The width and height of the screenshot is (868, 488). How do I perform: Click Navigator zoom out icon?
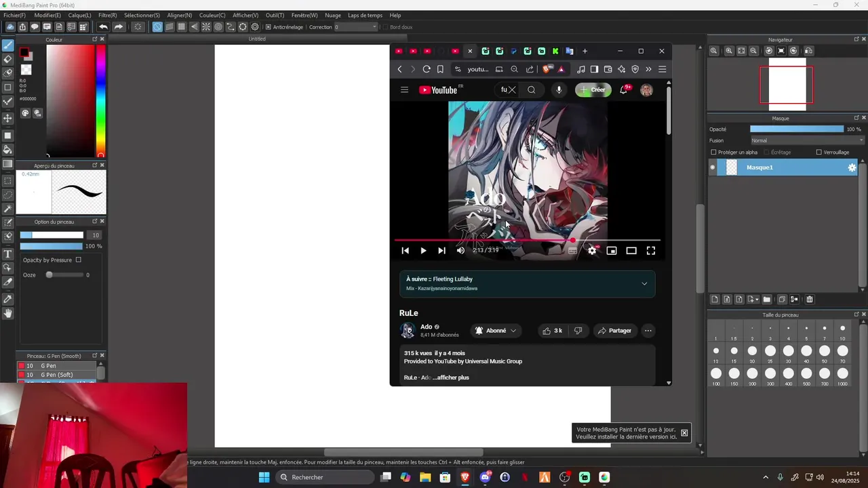[x=753, y=51]
